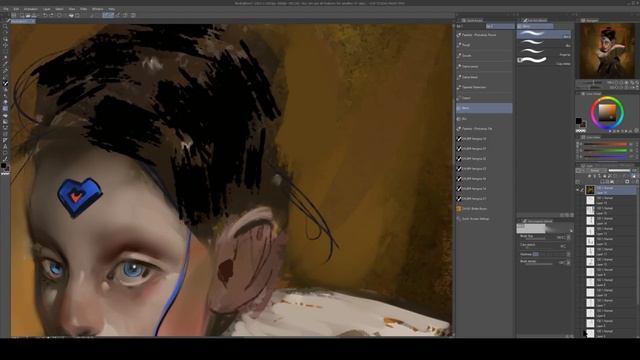Image resolution: width=640 pixels, height=360 pixels.
Task: Choose the Pencil entry in quick access list
Action: click(x=484, y=45)
